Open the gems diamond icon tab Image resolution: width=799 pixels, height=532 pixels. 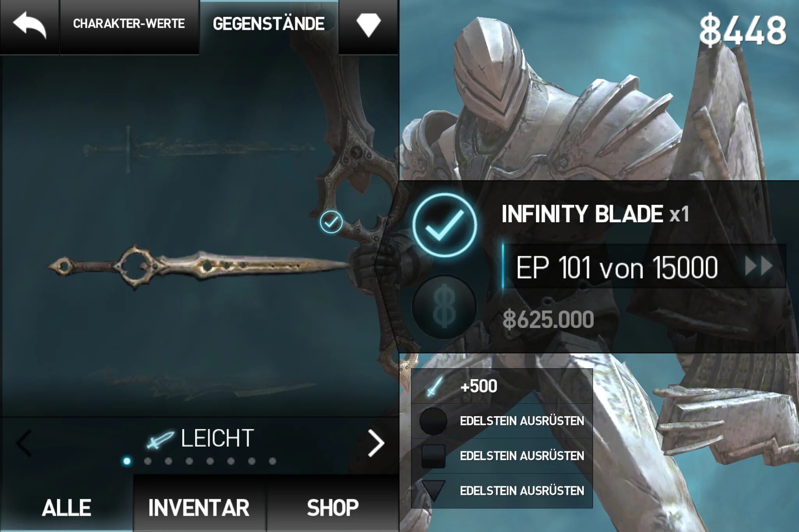tap(368, 25)
